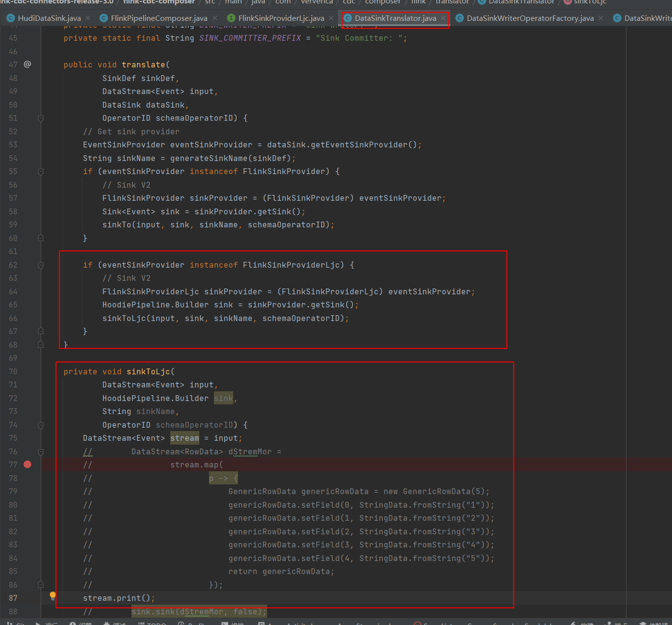The image size is (672, 625).
Task: Open the FlinkSinkProviderLjc.java tab
Action: pyautogui.click(x=281, y=18)
